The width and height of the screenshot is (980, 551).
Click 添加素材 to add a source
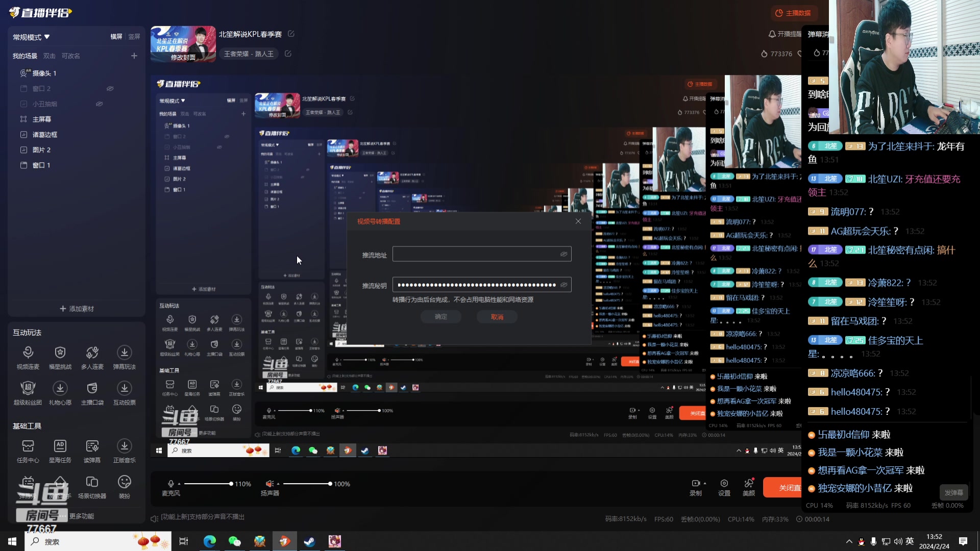(x=77, y=309)
